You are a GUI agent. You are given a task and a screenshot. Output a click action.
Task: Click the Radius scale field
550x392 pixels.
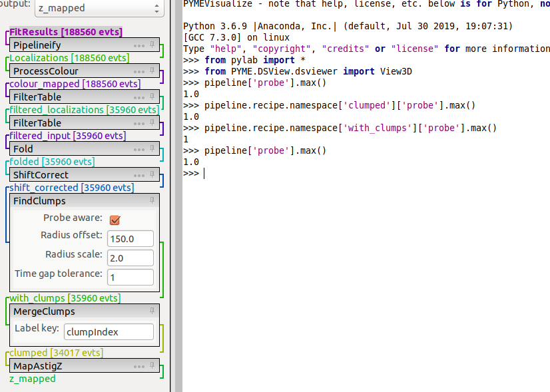pyautogui.click(x=130, y=258)
